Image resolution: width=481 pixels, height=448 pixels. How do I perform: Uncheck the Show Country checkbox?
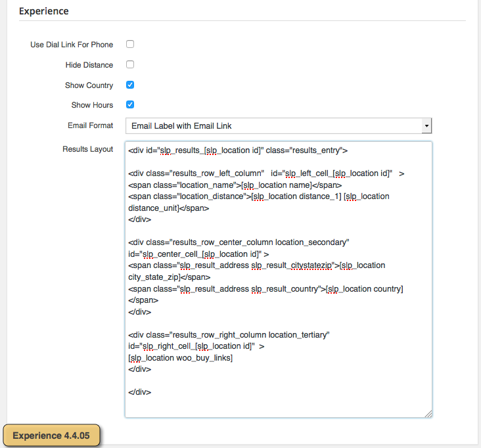click(130, 85)
